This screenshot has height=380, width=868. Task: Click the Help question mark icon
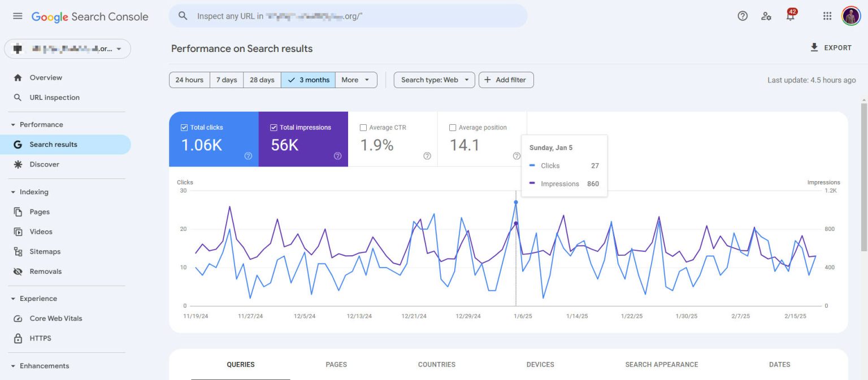point(742,16)
